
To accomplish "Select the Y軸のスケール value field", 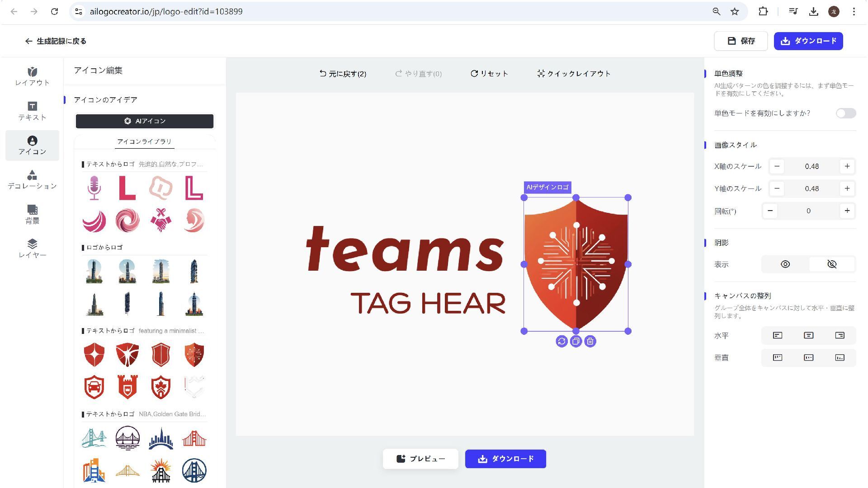I will coord(812,188).
